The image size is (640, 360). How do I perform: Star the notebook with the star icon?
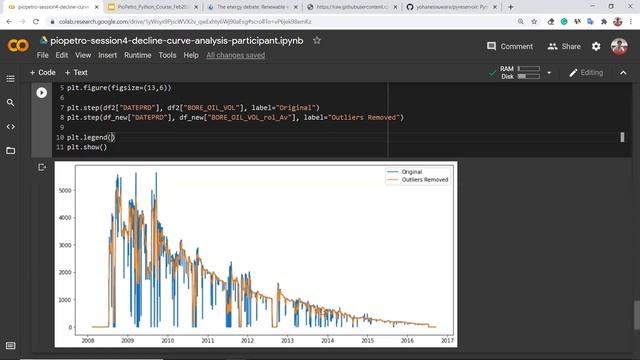tap(317, 40)
